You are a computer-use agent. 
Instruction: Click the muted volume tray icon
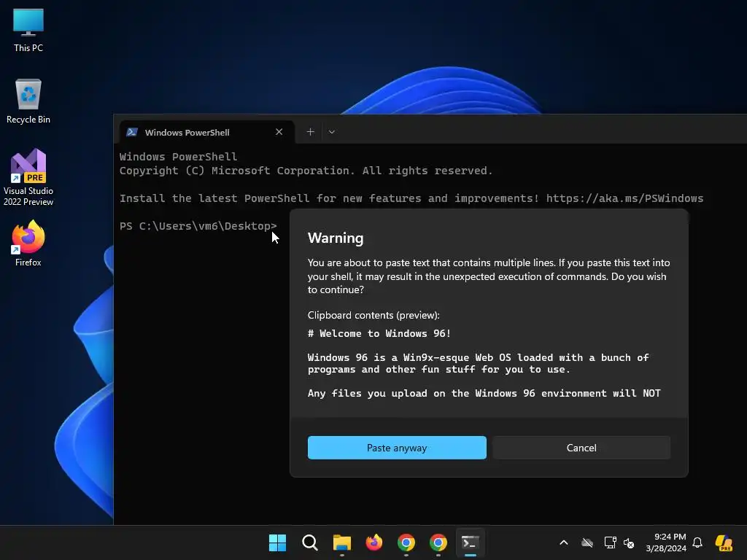[x=629, y=542]
